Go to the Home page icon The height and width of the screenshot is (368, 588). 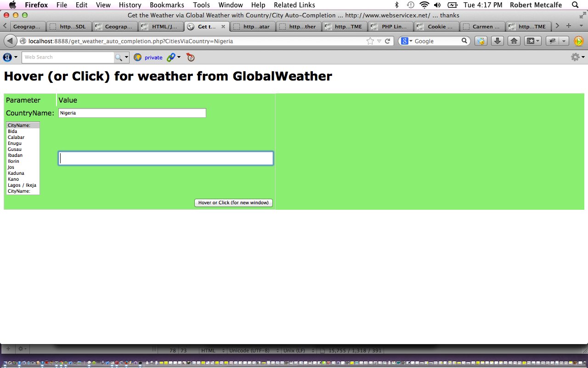[514, 41]
